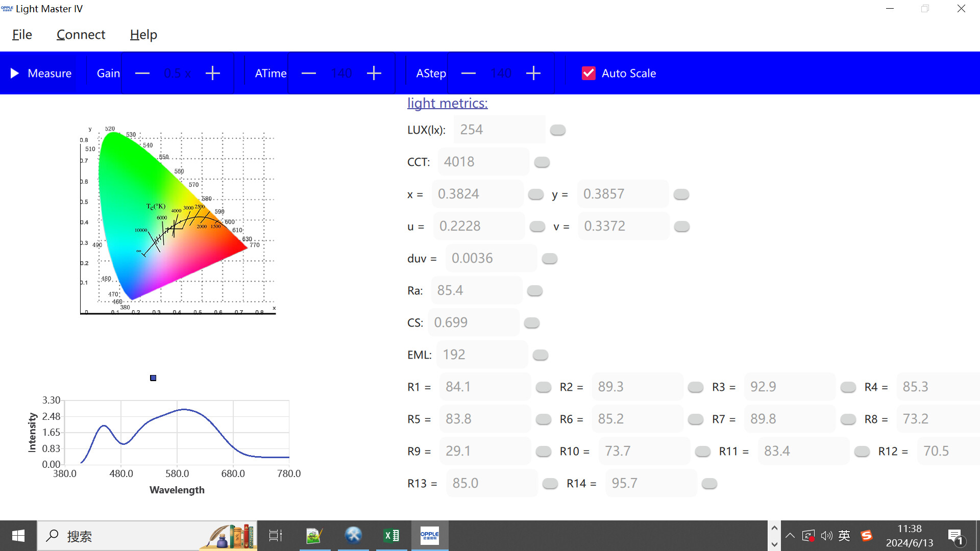Decrease Gain with the minus icon

click(142, 73)
